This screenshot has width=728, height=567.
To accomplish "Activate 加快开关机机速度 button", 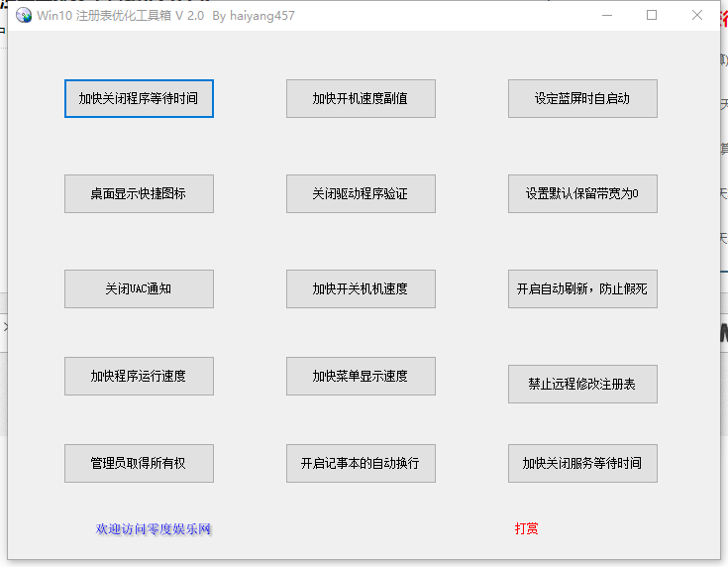I will pos(361,289).
